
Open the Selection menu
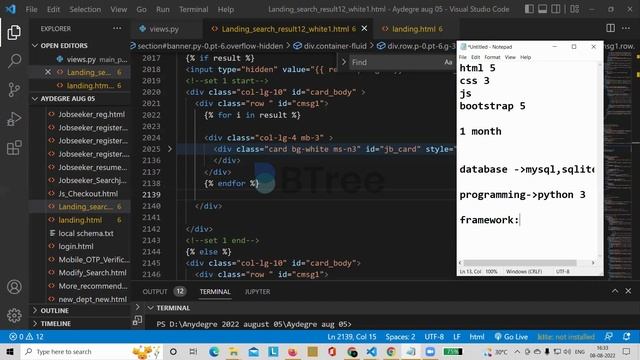pos(85,9)
